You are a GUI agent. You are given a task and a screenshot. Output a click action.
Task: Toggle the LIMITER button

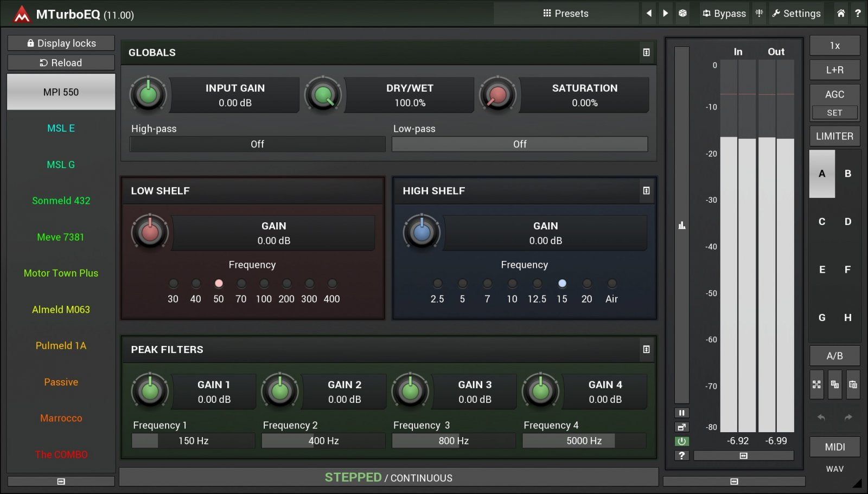pyautogui.click(x=834, y=136)
